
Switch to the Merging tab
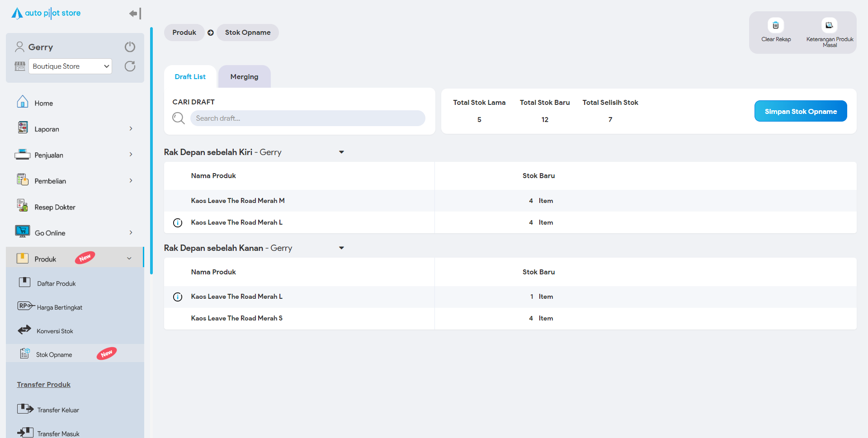244,77
